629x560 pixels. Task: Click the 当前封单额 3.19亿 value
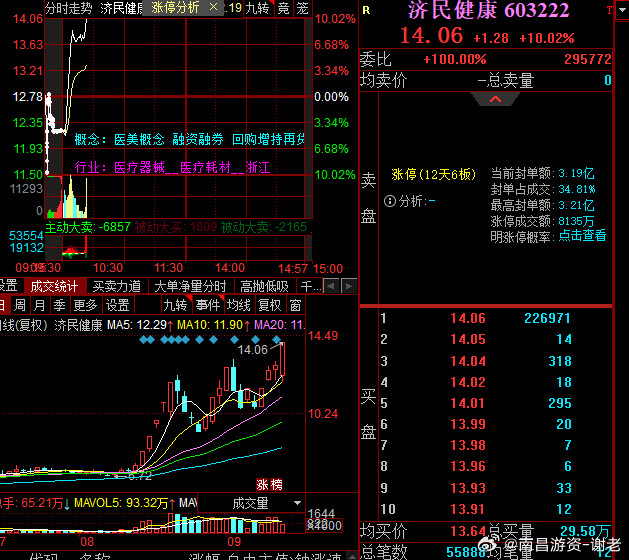click(576, 173)
